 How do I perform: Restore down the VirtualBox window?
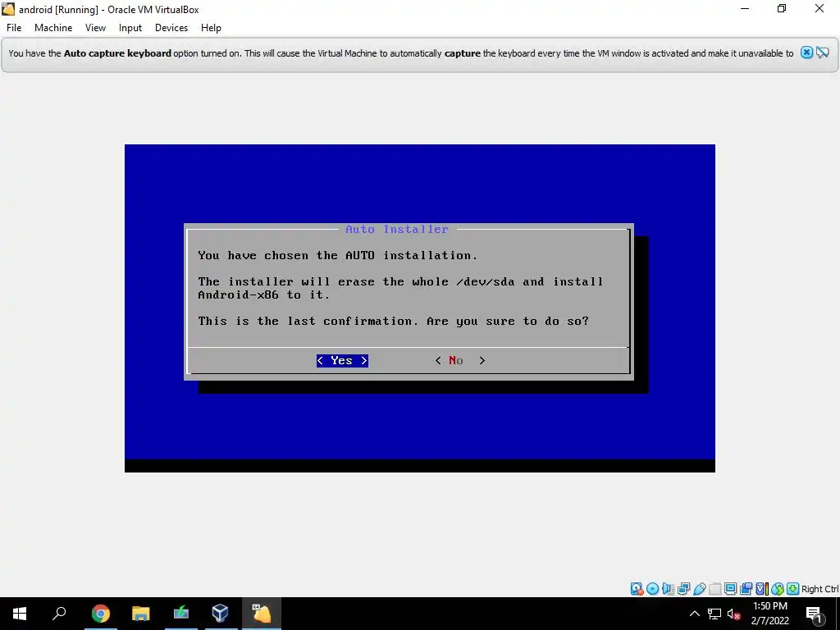click(782, 9)
